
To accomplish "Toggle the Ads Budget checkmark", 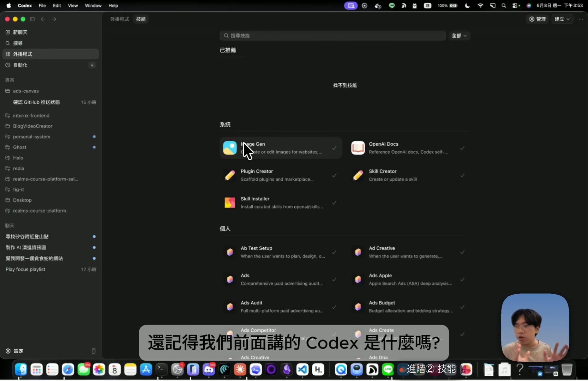I will pyautogui.click(x=462, y=307).
